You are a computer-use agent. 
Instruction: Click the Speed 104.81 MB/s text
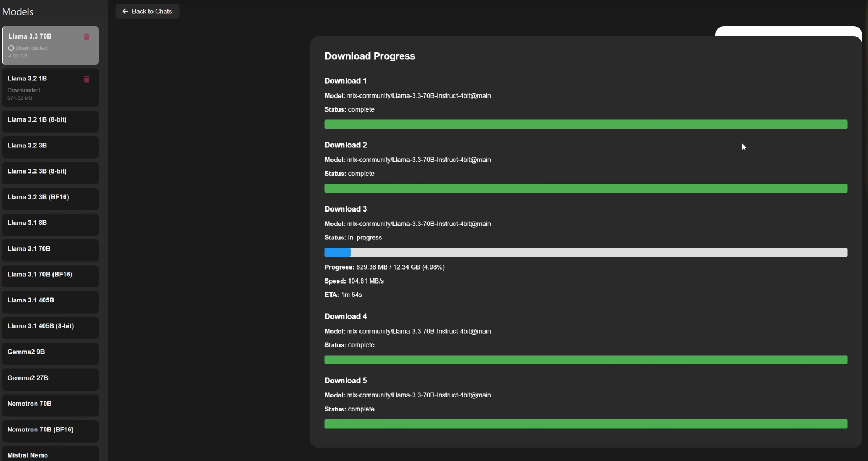click(354, 281)
